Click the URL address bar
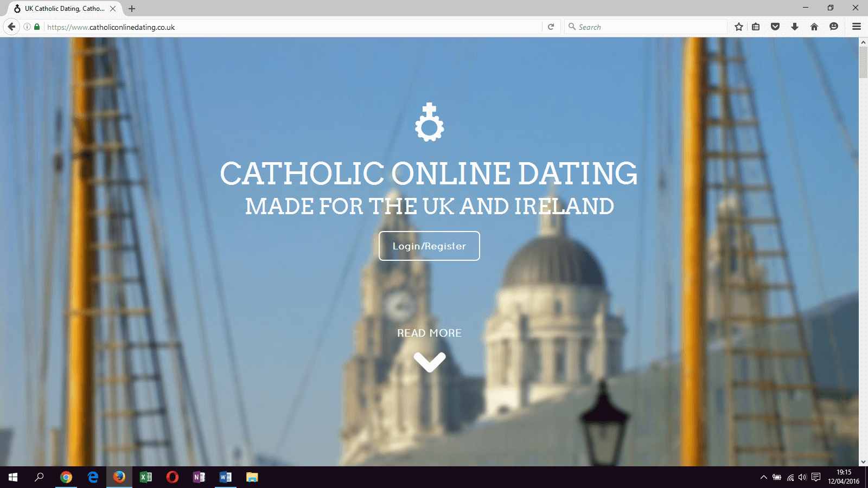Viewport: 868px width, 488px height. click(293, 27)
